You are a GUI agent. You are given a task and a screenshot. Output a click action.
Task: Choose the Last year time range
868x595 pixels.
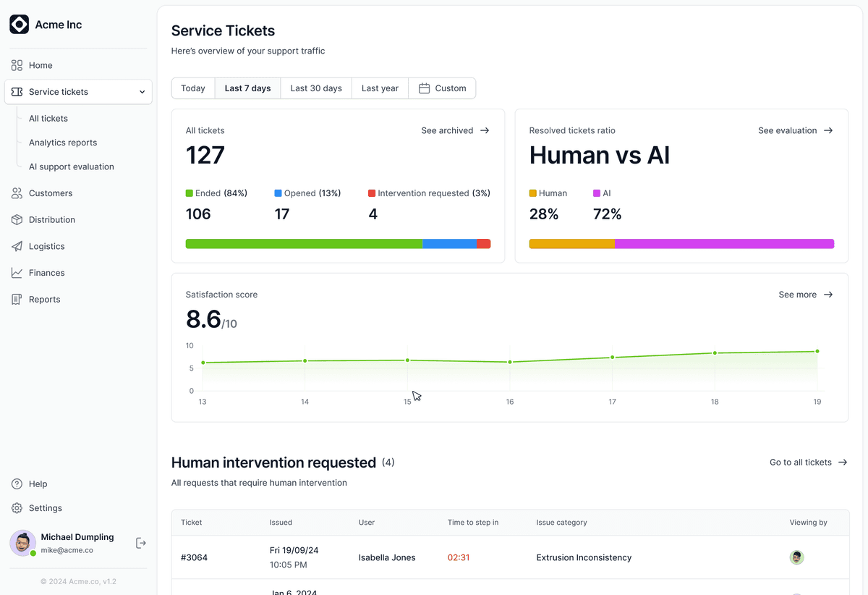pos(380,88)
